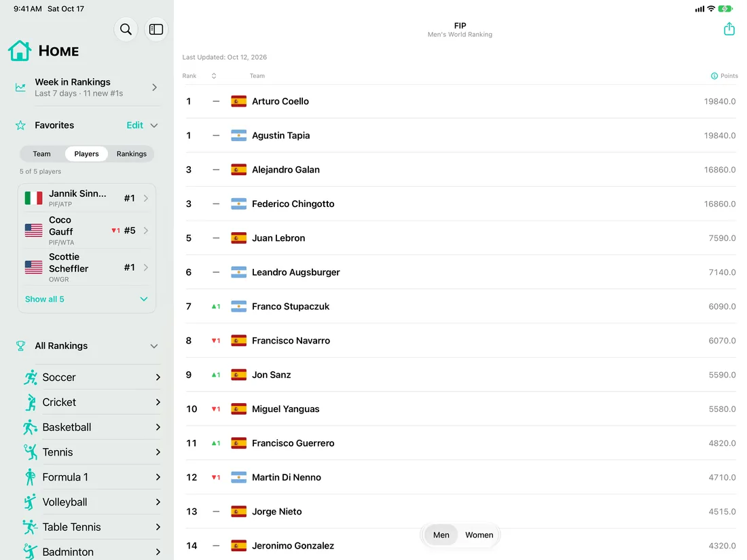Tap the green Home house icon

[x=20, y=50]
